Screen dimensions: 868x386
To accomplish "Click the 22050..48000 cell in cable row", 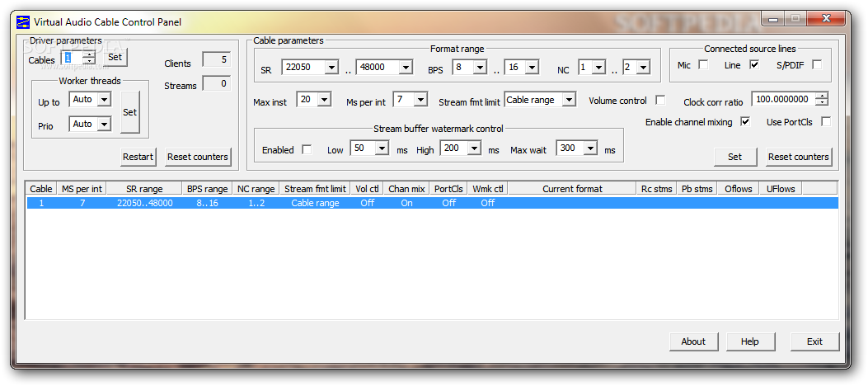I will click(145, 203).
